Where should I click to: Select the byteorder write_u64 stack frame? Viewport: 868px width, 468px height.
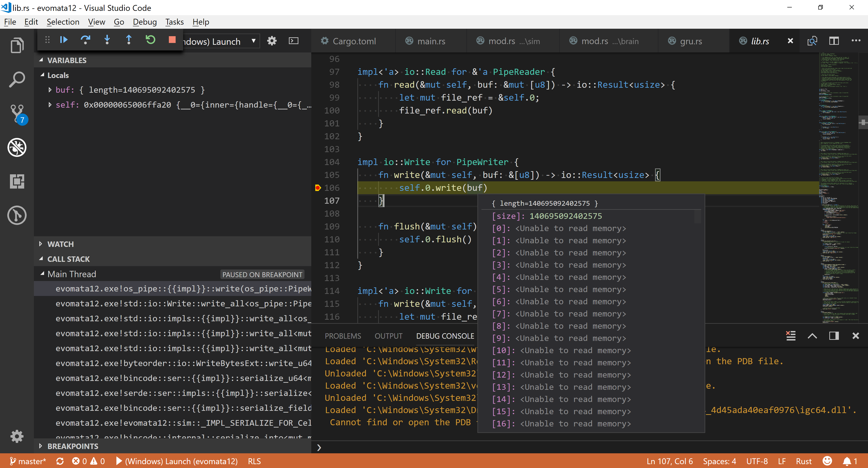coord(172,363)
